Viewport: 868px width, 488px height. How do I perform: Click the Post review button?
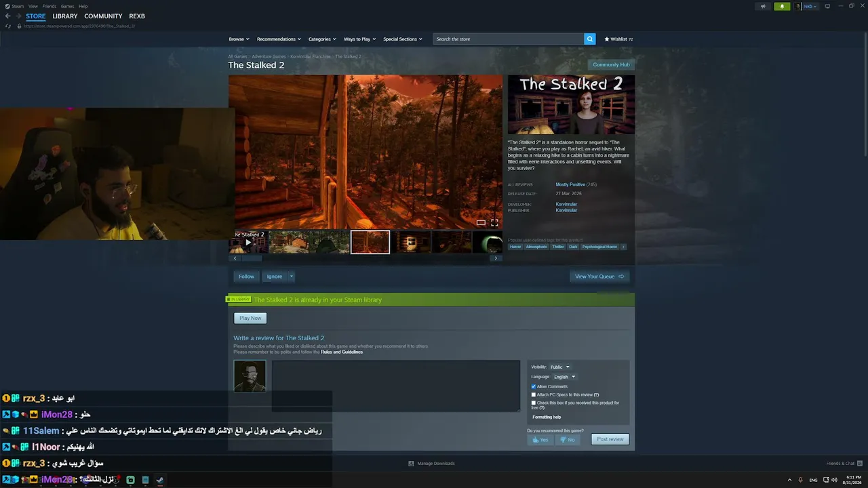(x=610, y=440)
